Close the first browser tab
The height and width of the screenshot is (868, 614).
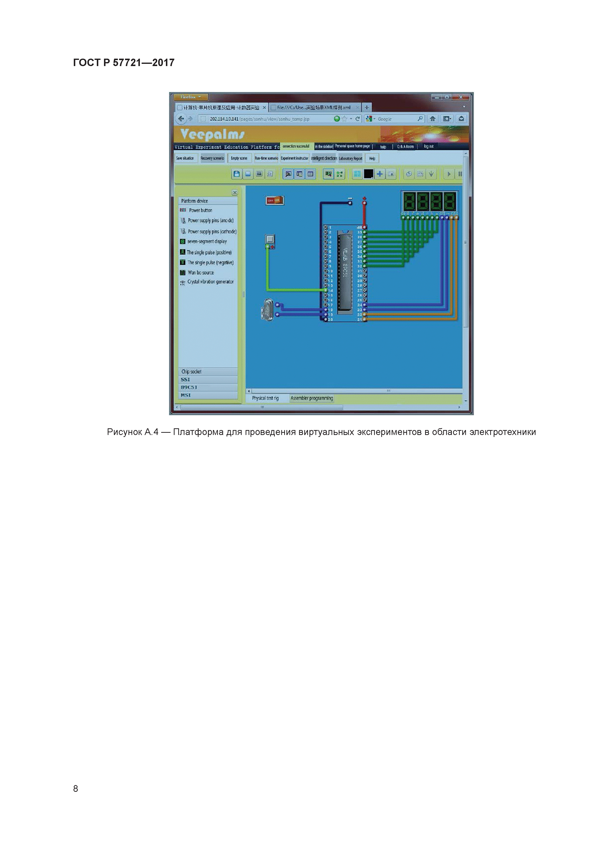click(x=264, y=108)
